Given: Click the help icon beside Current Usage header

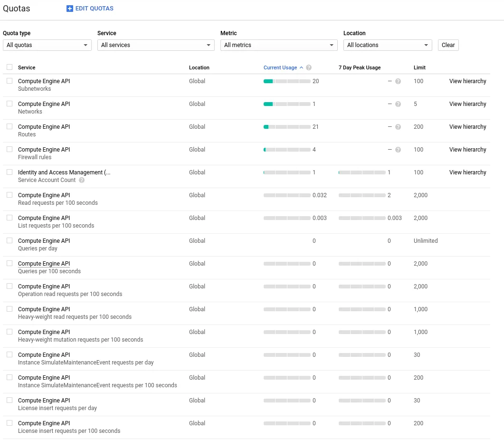Looking at the screenshot, I should (309, 67).
